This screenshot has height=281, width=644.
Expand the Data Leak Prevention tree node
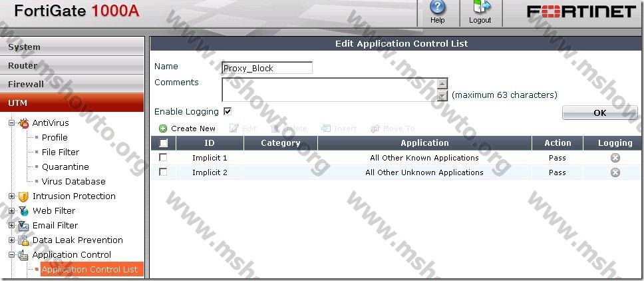pos(11,240)
